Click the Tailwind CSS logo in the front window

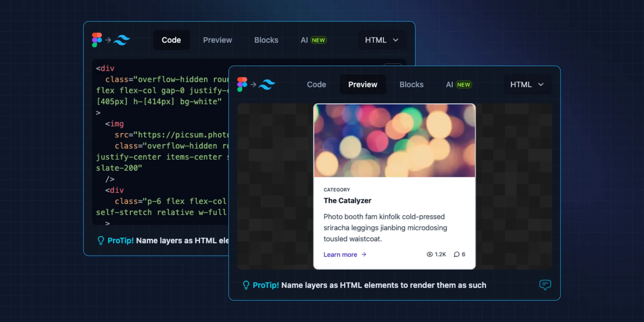[267, 85]
